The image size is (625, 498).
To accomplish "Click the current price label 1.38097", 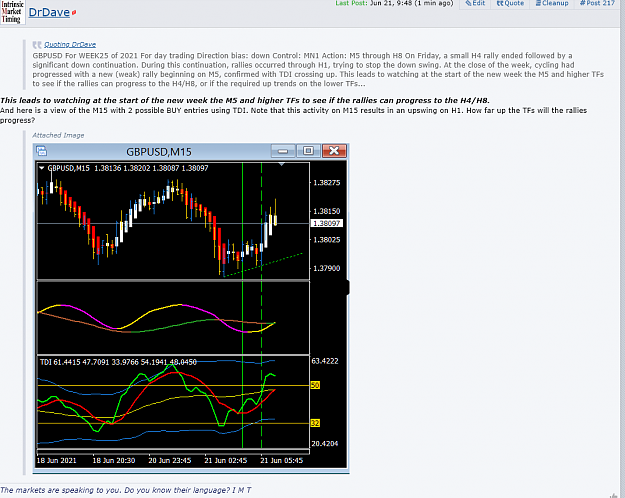I will 326,223.
